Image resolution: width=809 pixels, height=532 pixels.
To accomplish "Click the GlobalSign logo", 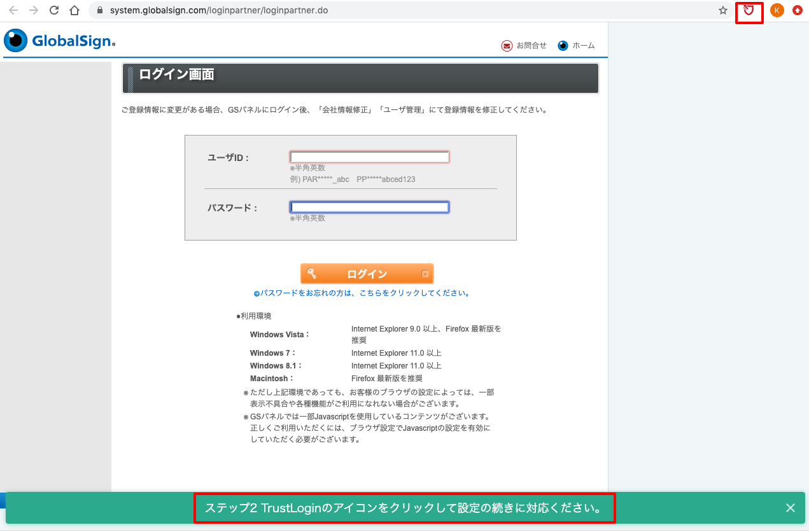I will [x=60, y=41].
